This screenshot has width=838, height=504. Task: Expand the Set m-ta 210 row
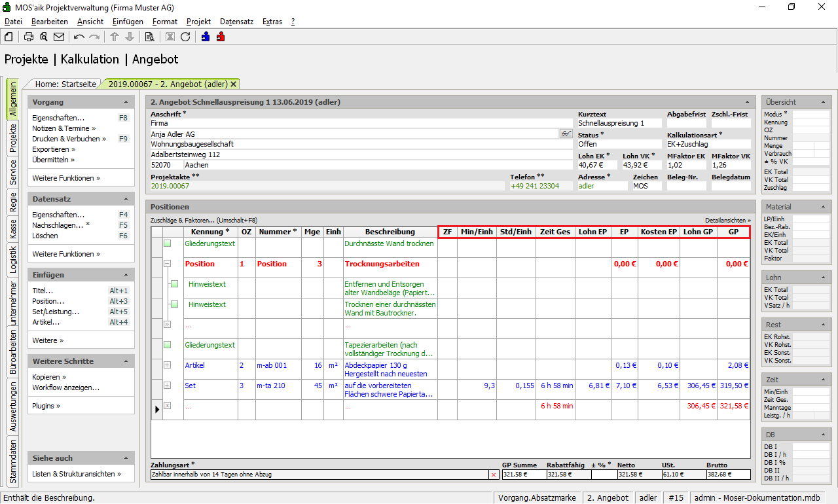pos(167,386)
